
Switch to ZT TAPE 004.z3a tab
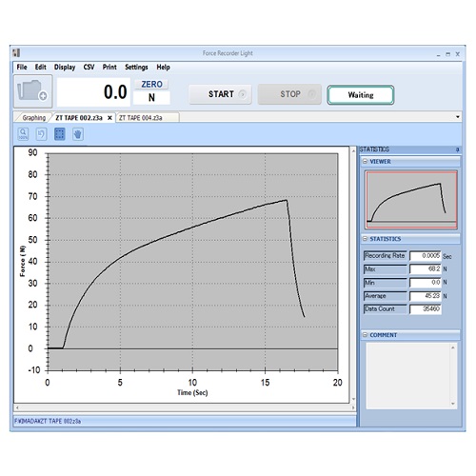[140, 118]
